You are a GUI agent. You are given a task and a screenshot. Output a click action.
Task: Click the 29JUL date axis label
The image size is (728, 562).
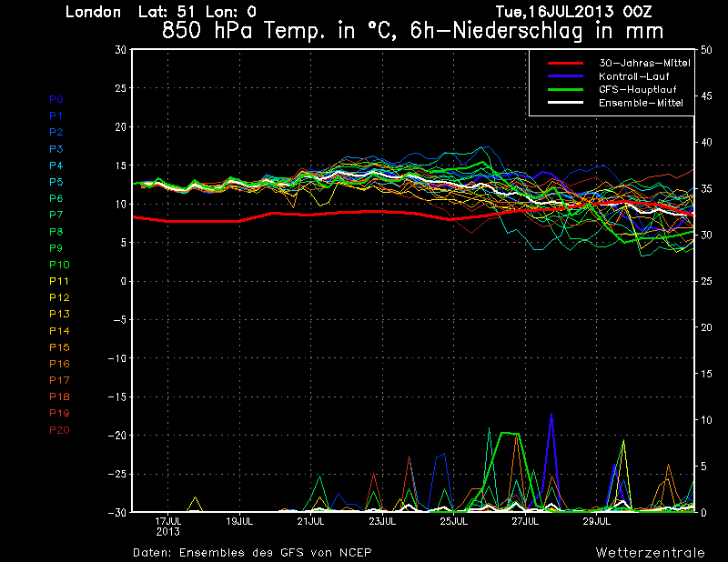tap(597, 522)
